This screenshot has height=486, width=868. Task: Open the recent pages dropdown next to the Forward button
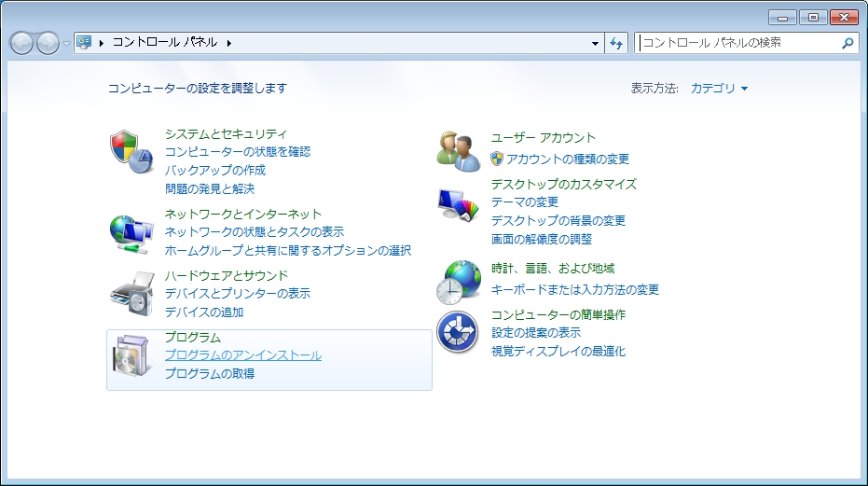66,44
